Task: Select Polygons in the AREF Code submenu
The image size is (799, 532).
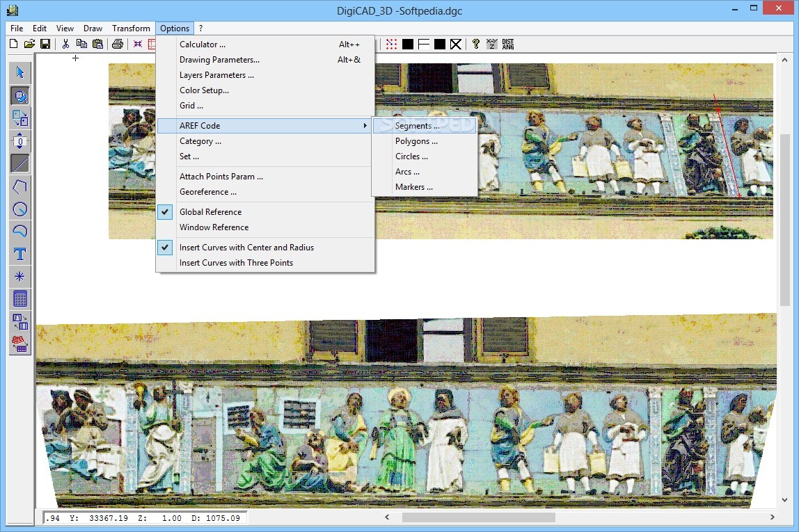Action: [x=425, y=141]
